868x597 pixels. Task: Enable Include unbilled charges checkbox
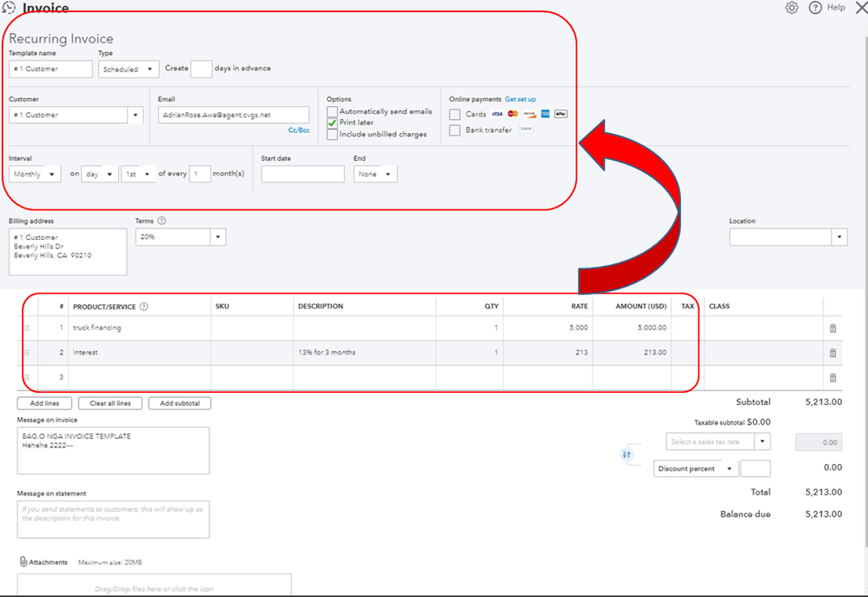pyautogui.click(x=332, y=135)
